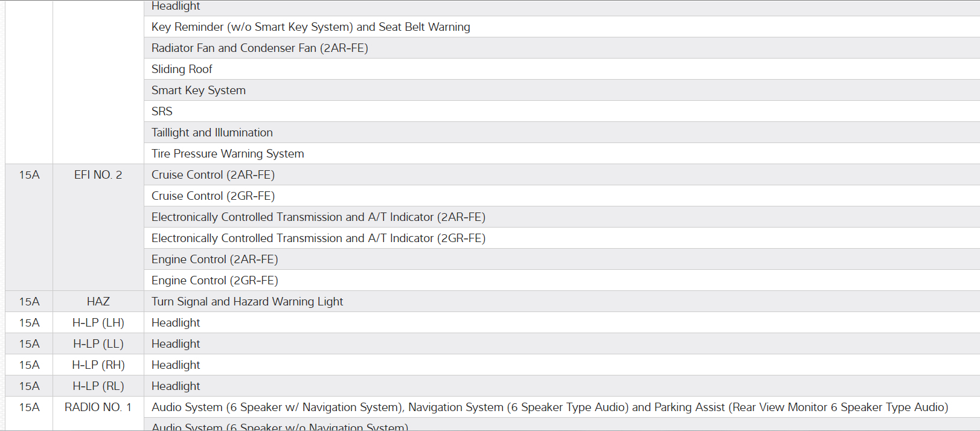Click the SRS entry
Image resolution: width=980 pixels, height=431 pixels.
coord(162,112)
